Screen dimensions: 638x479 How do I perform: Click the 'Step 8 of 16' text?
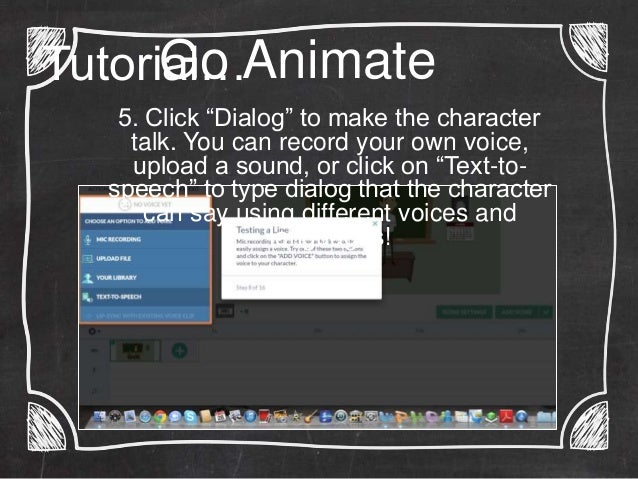[x=250, y=287]
